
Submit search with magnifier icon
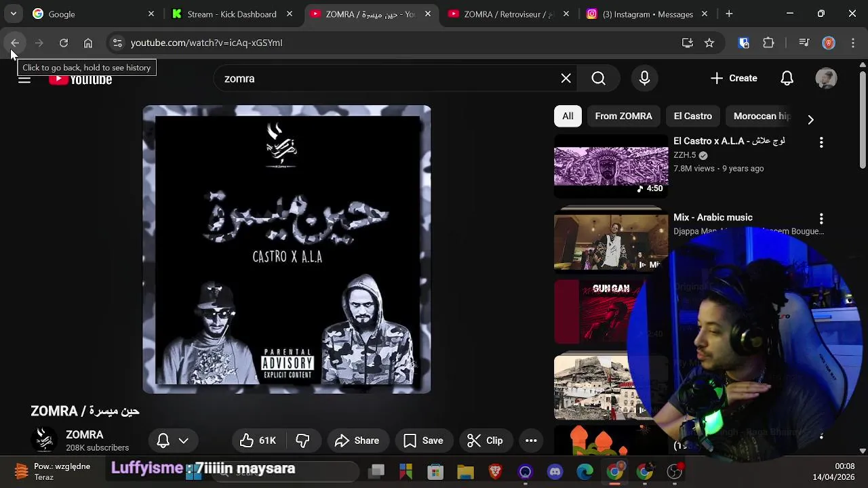[599, 79]
